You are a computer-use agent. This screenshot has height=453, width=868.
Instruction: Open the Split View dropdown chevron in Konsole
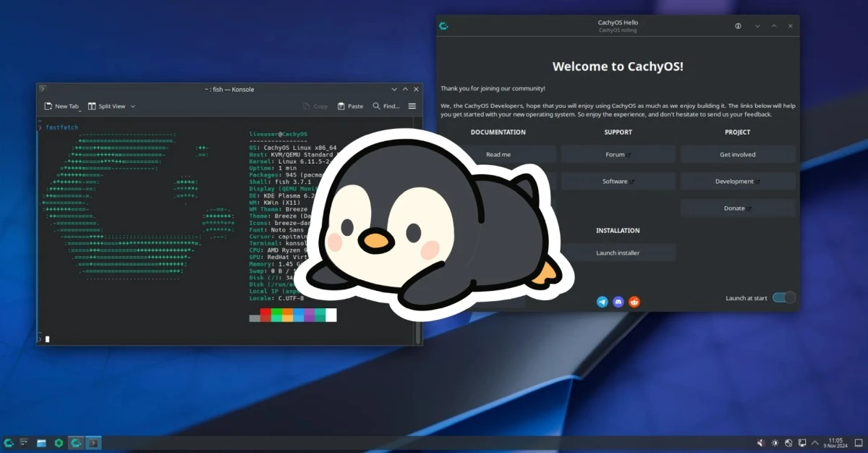coord(133,106)
